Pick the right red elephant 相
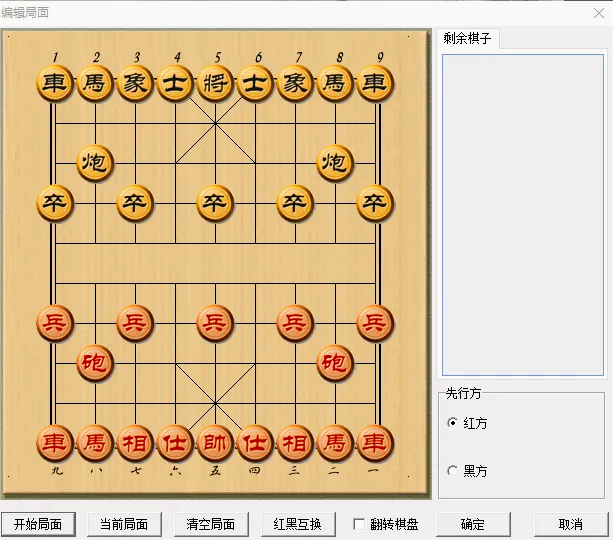This screenshot has width=613, height=540. pos(295,442)
